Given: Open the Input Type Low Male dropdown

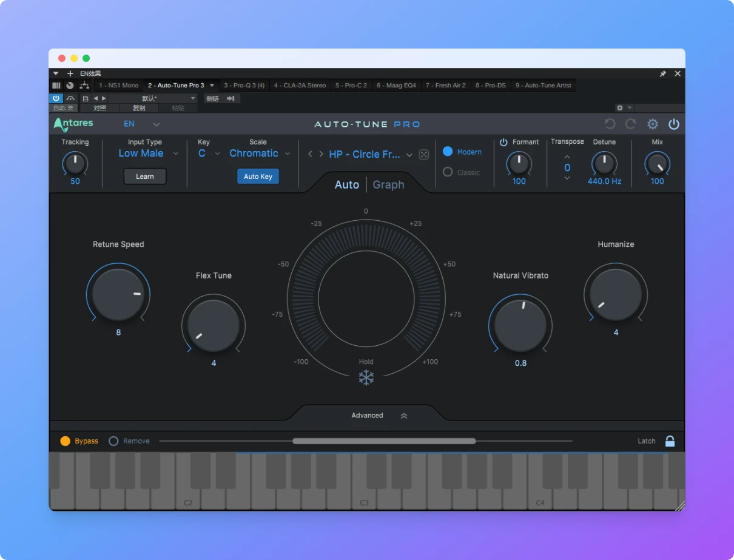Looking at the screenshot, I should [x=146, y=153].
